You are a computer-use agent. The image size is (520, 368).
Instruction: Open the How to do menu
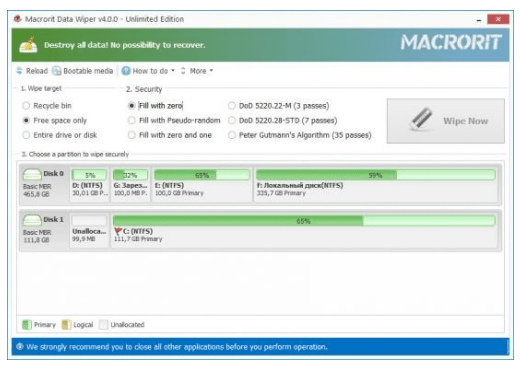148,71
